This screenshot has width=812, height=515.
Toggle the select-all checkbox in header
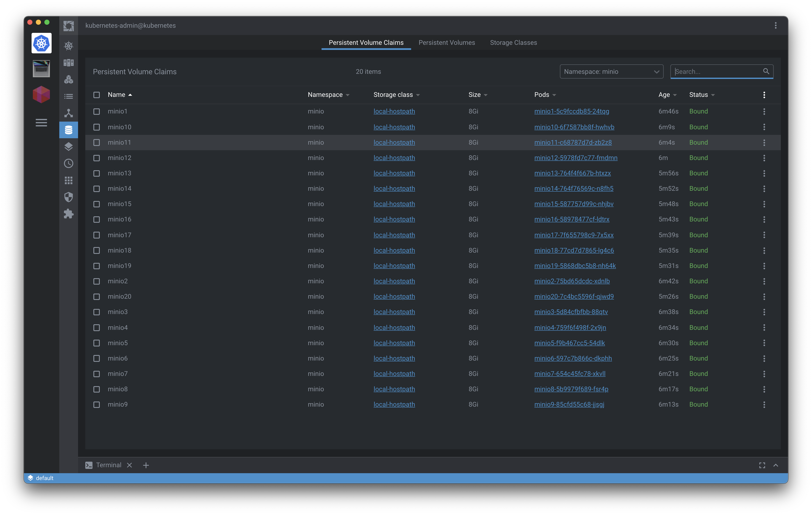point(96,95)
